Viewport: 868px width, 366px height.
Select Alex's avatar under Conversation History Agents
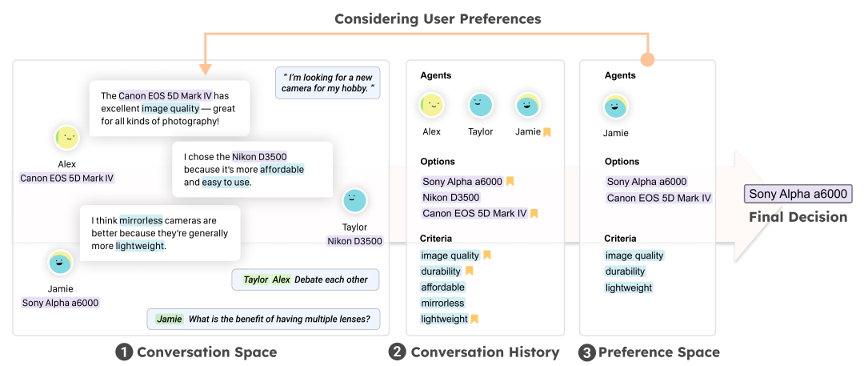pyautogui.click(x=432, y=105)
